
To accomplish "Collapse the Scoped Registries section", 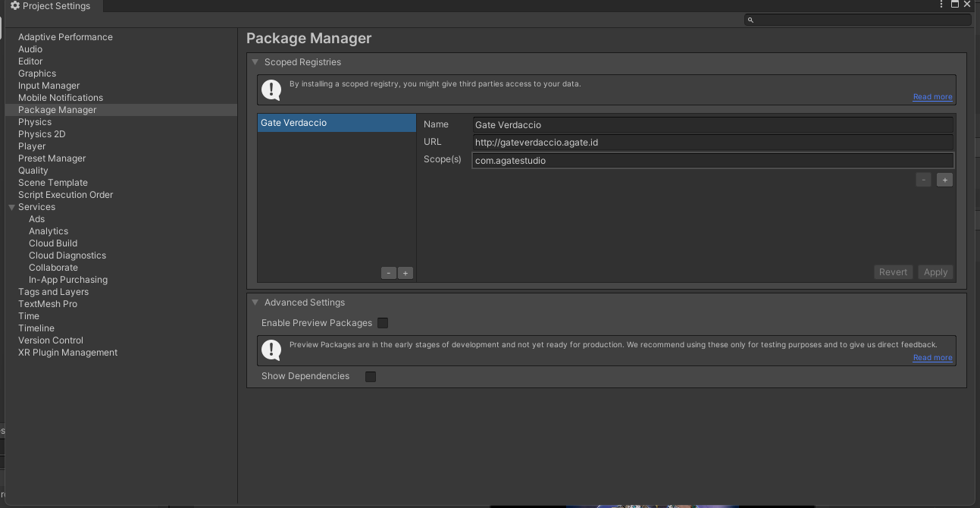I will (x=255, y=62).
